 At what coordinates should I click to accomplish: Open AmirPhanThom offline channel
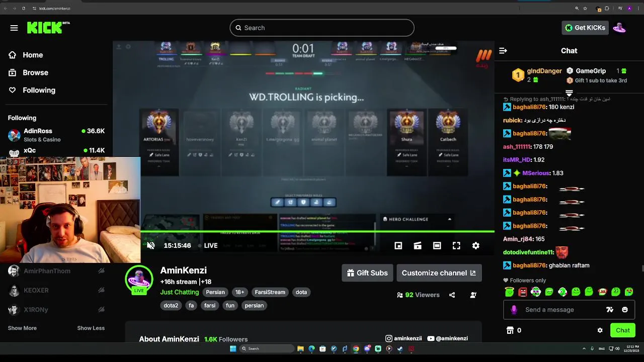pyautogui.click(x=56, y=271)
